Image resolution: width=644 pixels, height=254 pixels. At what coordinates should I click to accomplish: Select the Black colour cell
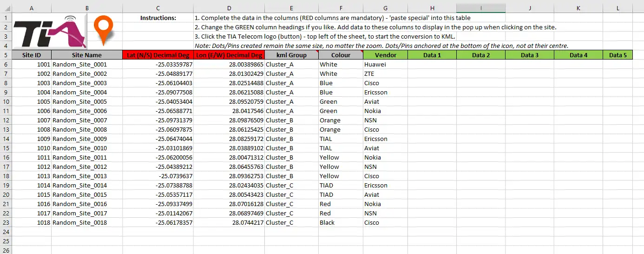(x=341, y=222)
